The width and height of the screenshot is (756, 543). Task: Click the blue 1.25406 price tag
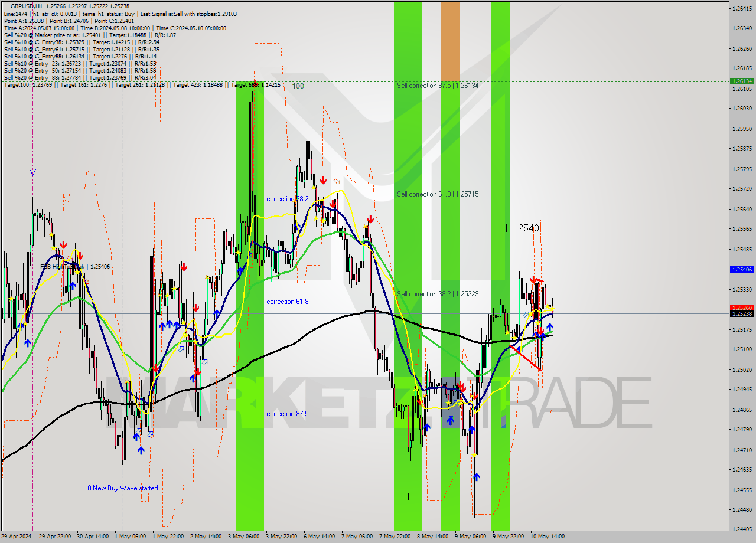coord(742,269)
